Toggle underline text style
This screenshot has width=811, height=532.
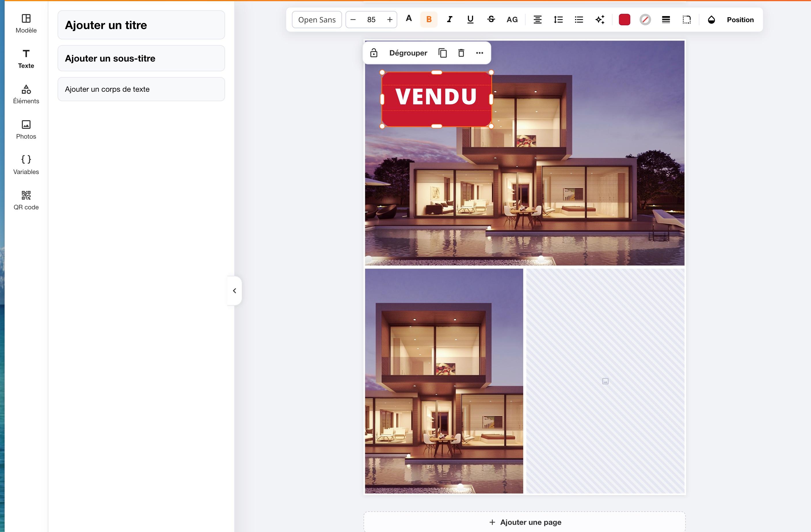(470, 20)
